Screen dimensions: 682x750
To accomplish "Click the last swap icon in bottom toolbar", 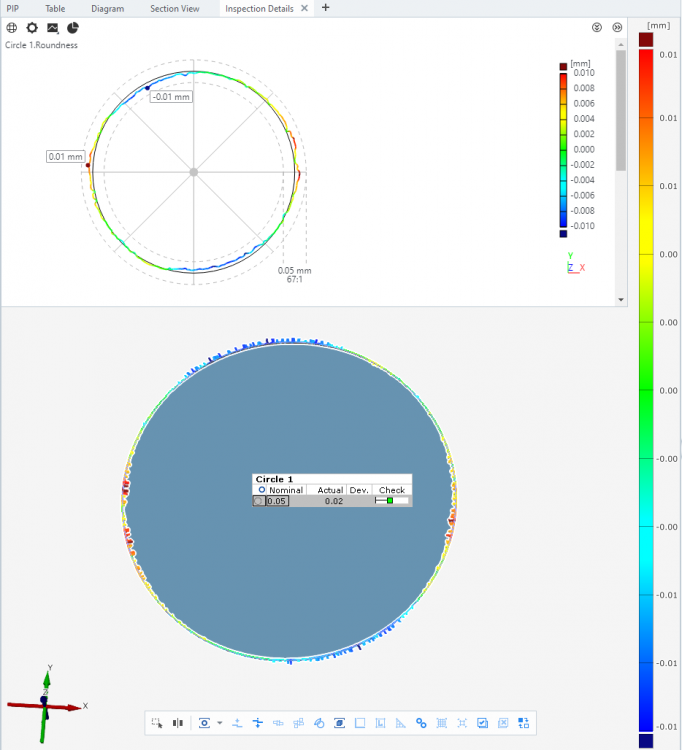I will tap(523, 723).
